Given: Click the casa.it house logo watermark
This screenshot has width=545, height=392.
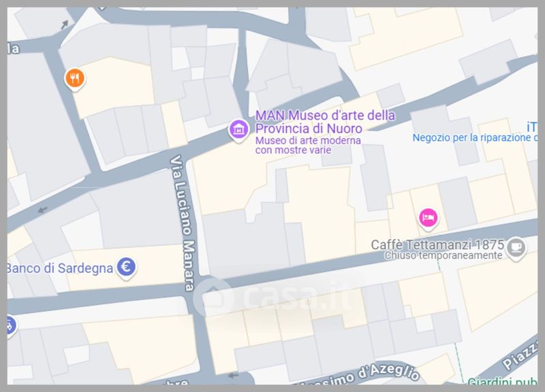Looking at the screenshot, I should 212,297.
